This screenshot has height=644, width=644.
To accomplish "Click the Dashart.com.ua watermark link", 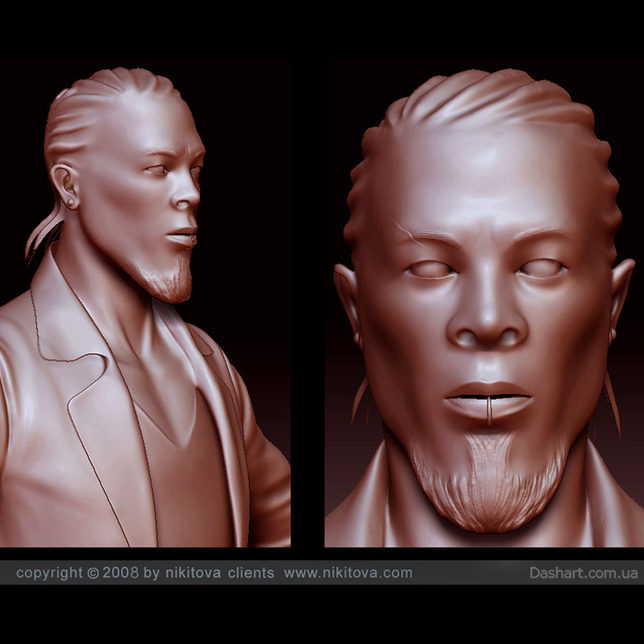I will click(583, 573).
